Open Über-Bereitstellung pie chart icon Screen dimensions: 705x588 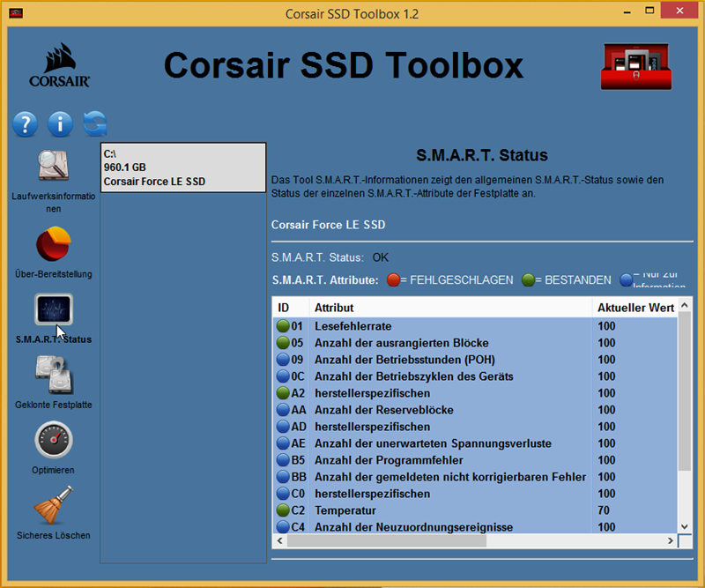[54, 243]
